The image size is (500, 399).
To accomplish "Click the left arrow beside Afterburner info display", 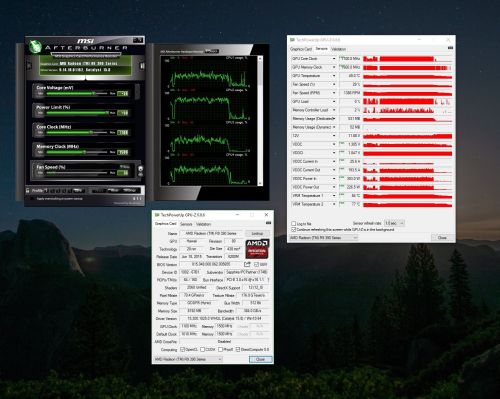I will [x=29, y=66].
